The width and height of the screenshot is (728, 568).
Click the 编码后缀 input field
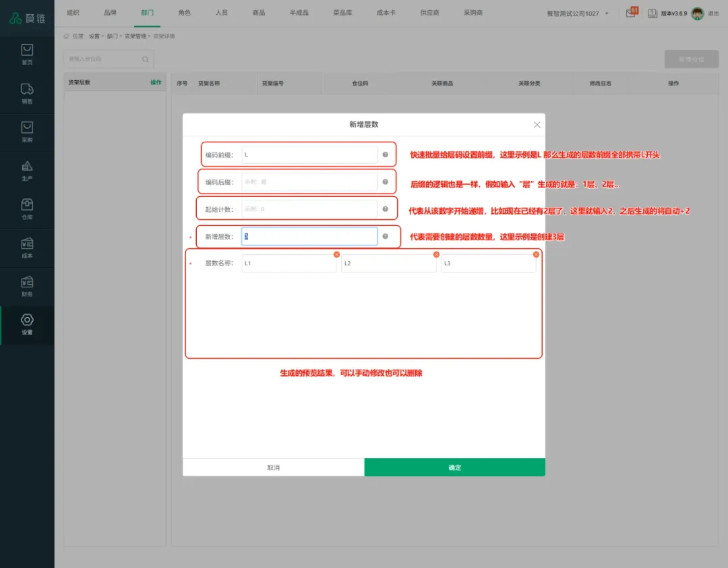[309, 182]
